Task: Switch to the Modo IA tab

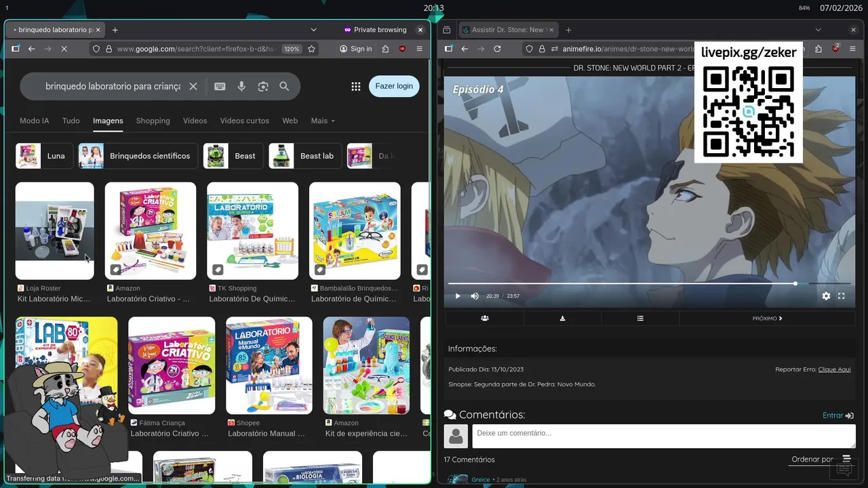Action: pyautogui.click(x=34, y=121)
